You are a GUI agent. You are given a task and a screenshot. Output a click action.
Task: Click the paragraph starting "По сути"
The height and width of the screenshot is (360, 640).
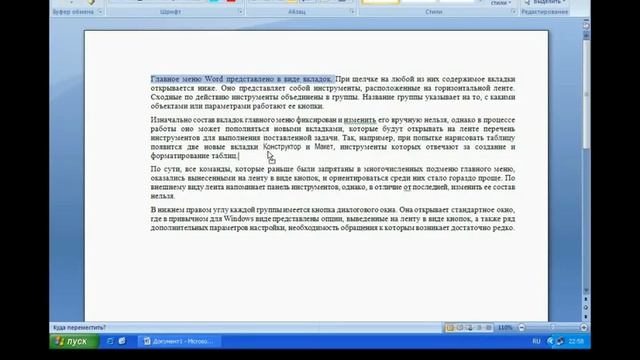333,182
